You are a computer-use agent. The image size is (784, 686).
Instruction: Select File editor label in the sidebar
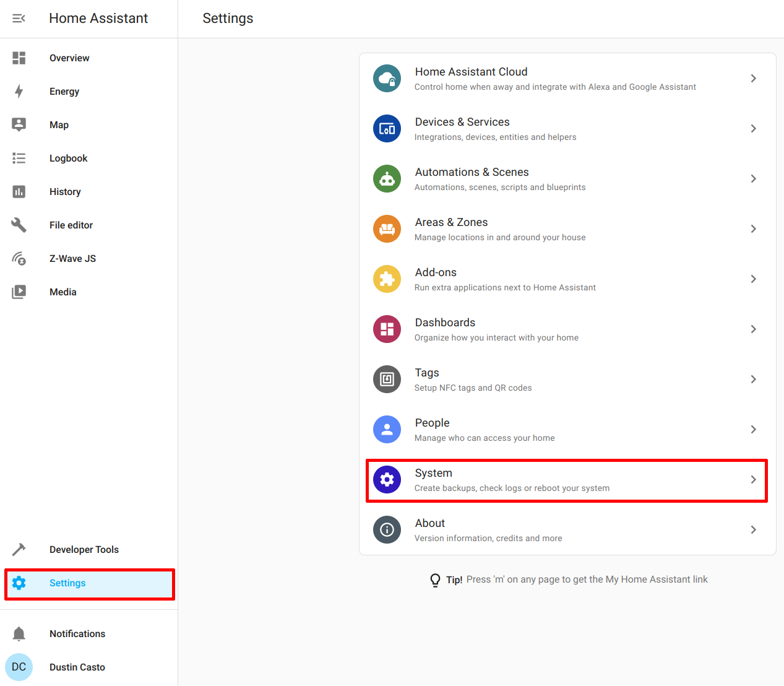(71, 225)
